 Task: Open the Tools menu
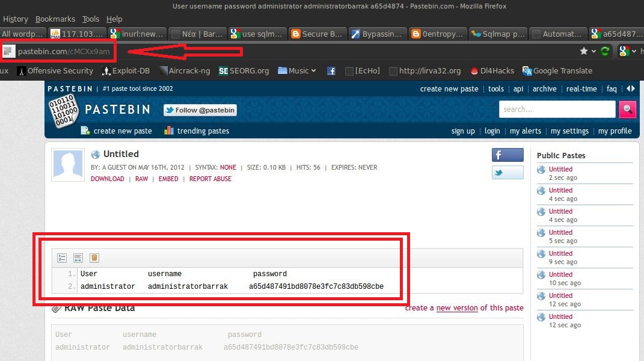coord(90,19)
